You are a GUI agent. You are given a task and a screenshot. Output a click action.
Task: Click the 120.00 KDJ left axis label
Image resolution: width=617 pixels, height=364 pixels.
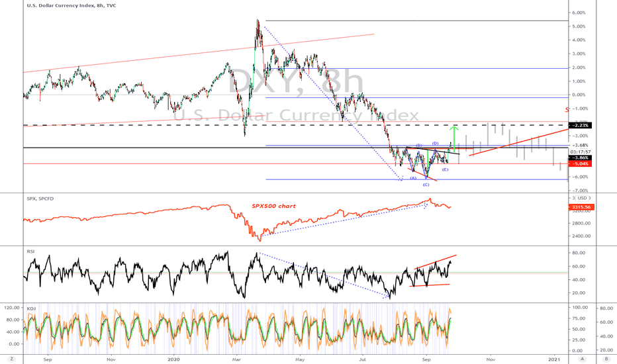(x=13, y=307)
